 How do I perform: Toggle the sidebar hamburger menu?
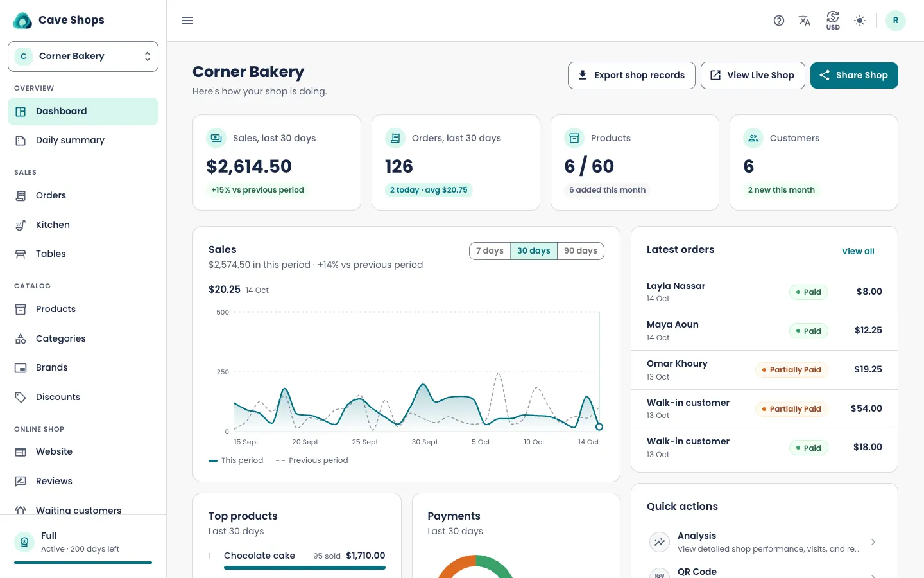tap(187, 21)
